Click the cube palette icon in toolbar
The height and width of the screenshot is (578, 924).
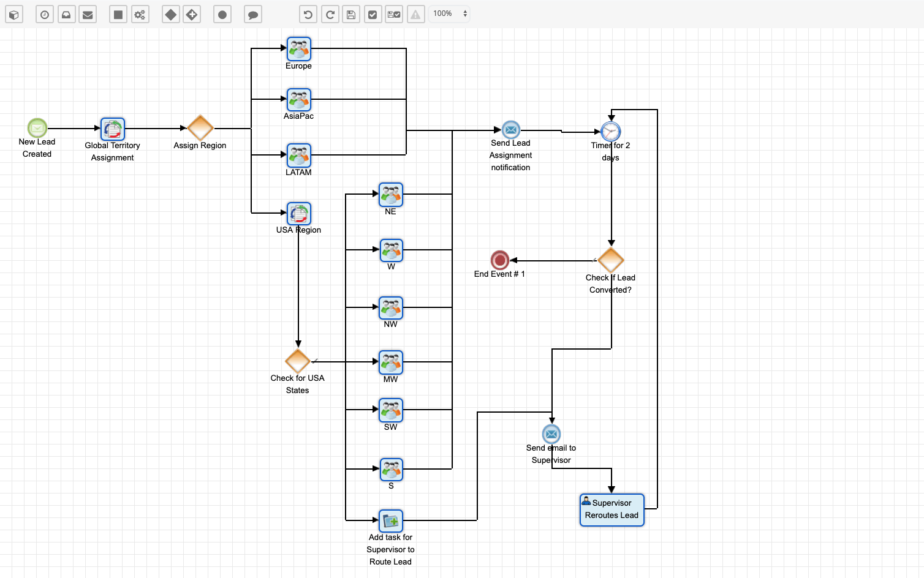14,15
